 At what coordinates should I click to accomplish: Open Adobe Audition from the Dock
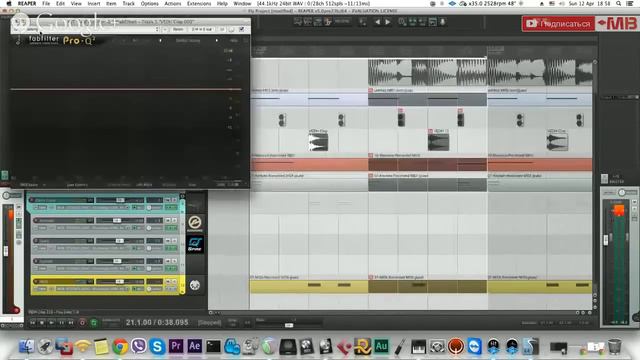[x=381, y=346]
